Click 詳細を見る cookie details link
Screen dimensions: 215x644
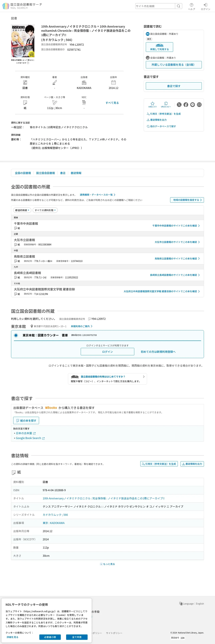[x=13, y=637]
